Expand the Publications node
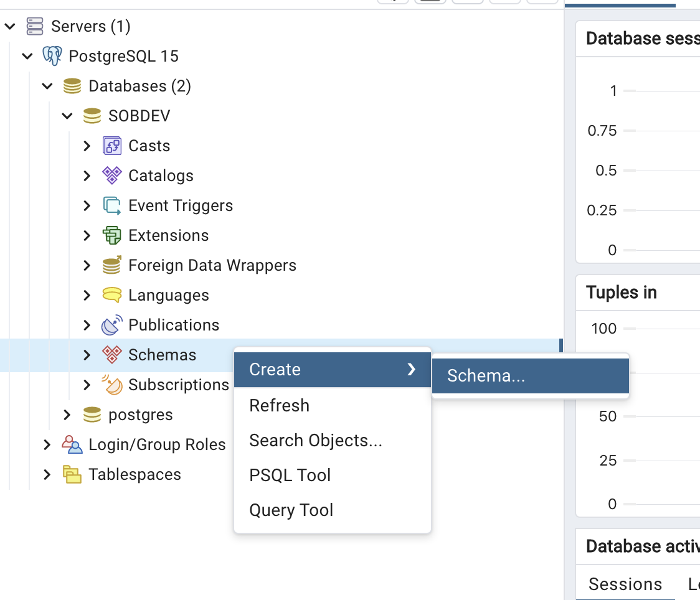Screen dimensions: 700x600 point(87,325)
